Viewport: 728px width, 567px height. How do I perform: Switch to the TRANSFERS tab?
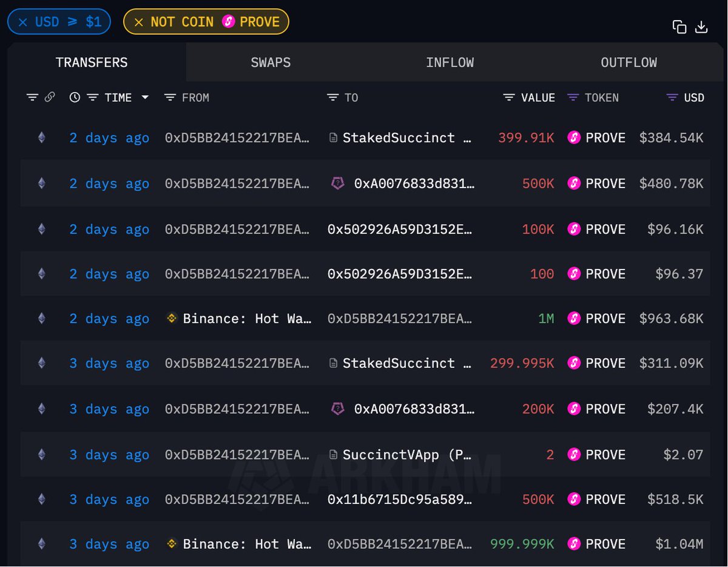92,63
